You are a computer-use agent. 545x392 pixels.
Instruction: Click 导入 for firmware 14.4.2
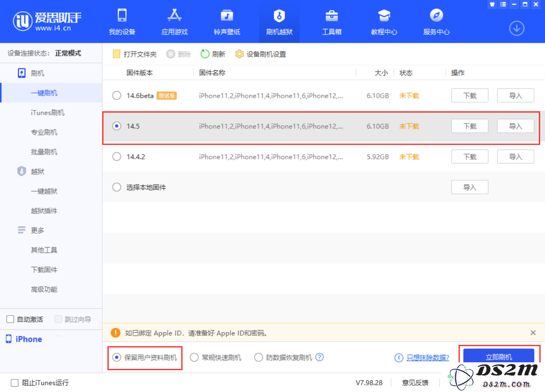(x=516, y=157)
